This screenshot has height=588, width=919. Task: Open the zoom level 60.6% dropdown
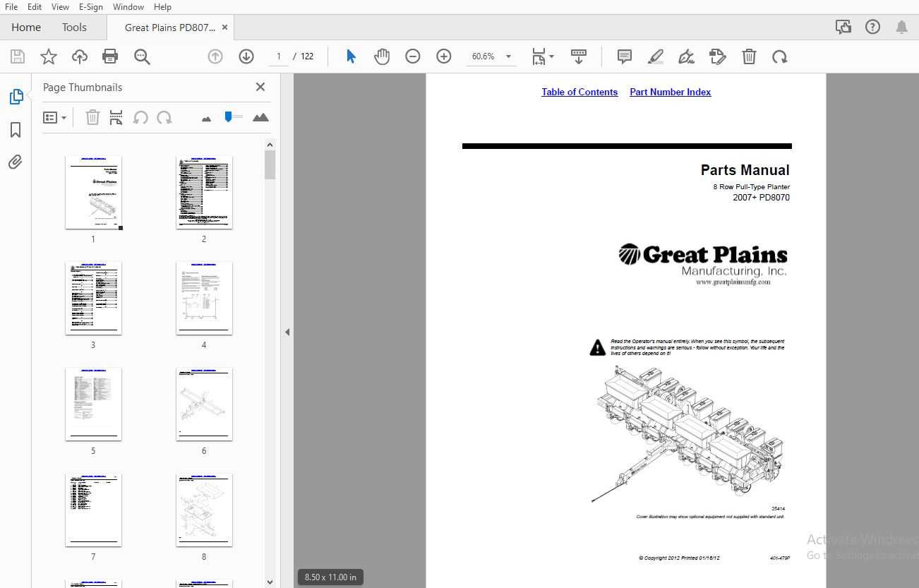click(509, 56)
